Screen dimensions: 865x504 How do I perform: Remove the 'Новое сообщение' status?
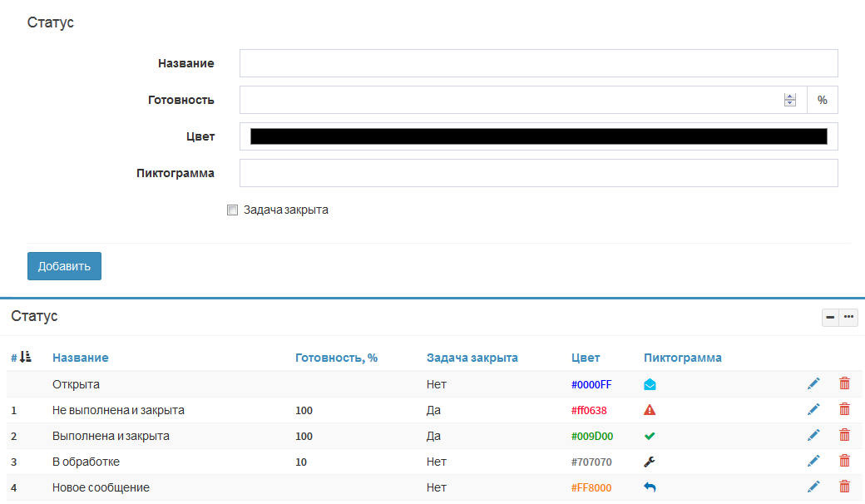pos(844,487)
